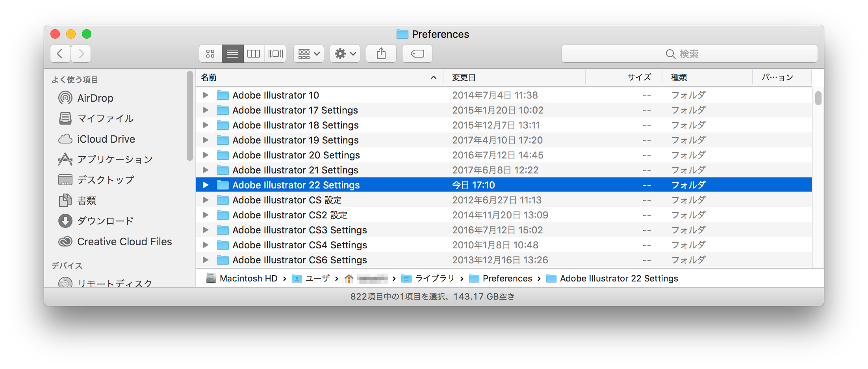Open iCloud Drive in the sidebar
868x369 pixels.
click(x=97, y=139)
